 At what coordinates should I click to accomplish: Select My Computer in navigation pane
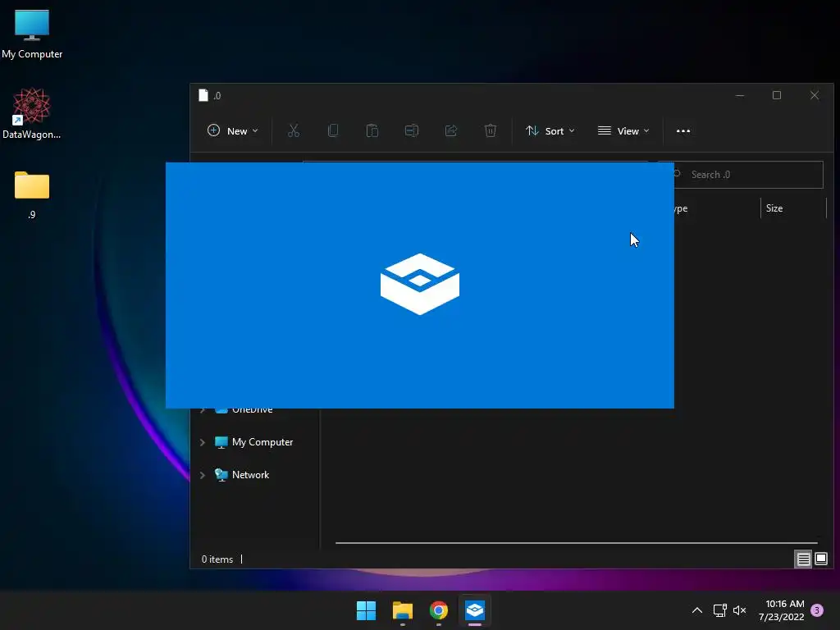click(x=254, y=442)
